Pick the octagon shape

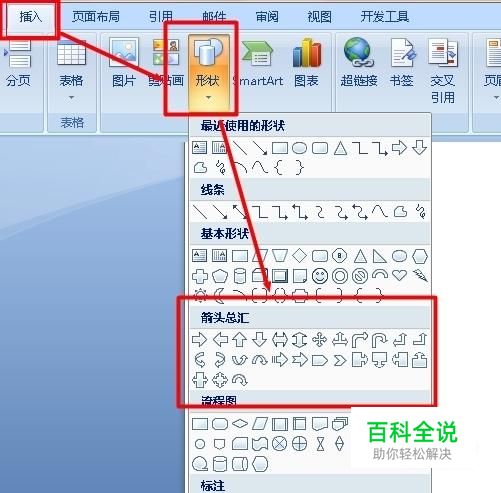(340, 256)
